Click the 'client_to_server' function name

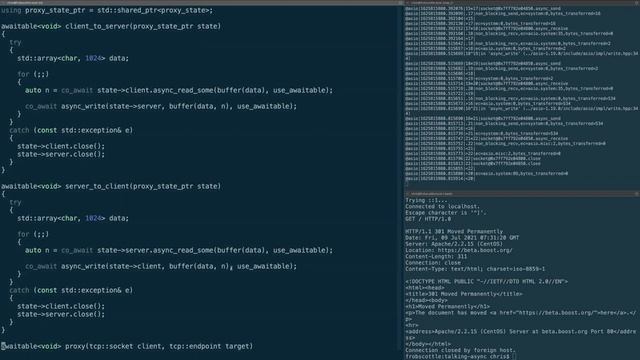tap(97, 26)
